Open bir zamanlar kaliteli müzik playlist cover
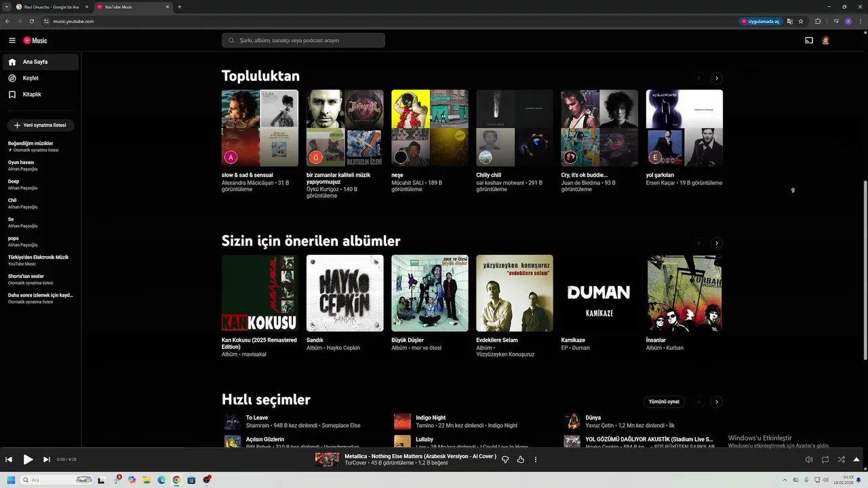 [344, 128]
